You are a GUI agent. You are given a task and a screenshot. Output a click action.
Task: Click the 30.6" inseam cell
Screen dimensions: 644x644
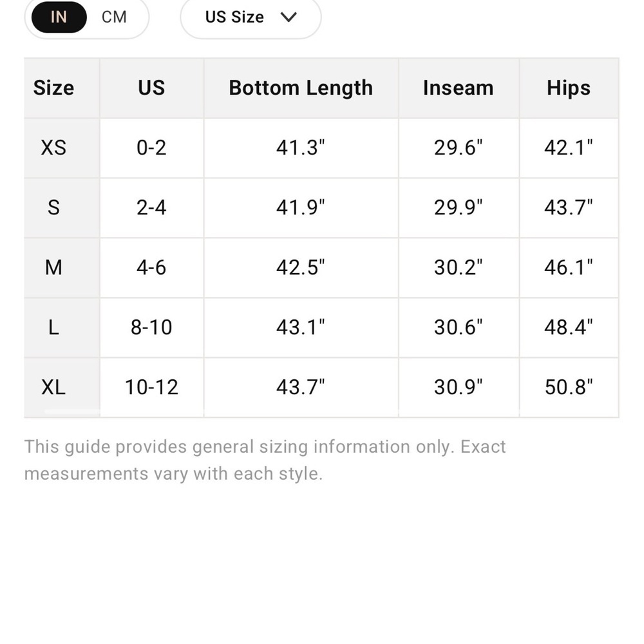459,328
